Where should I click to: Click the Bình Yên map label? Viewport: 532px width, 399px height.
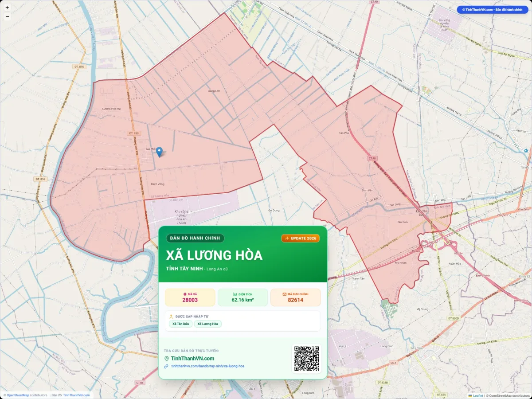367,190
